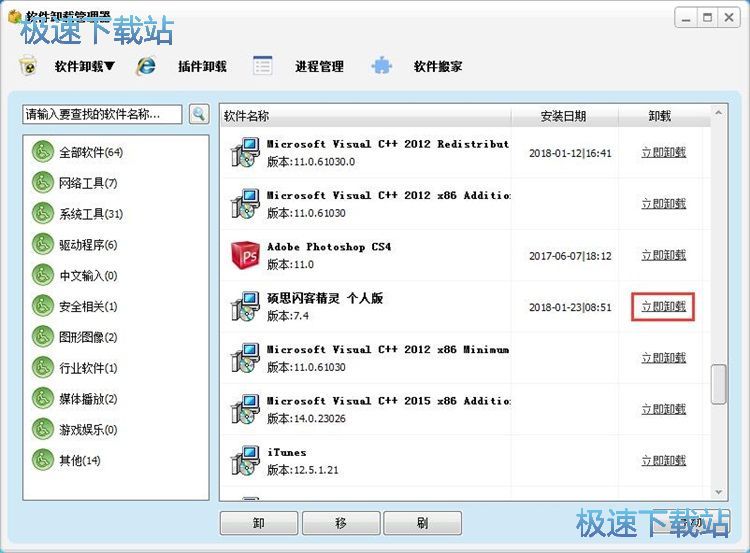750x553 pixels.
Task: Click install date 2017-06-07|18:12
Action: point(570,256)
